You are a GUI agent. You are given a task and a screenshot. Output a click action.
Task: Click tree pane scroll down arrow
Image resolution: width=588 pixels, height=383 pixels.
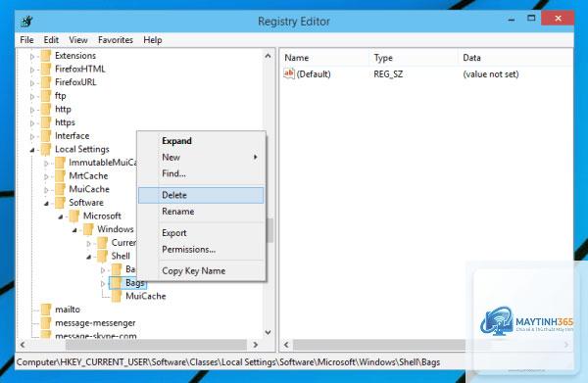(268, 332)
